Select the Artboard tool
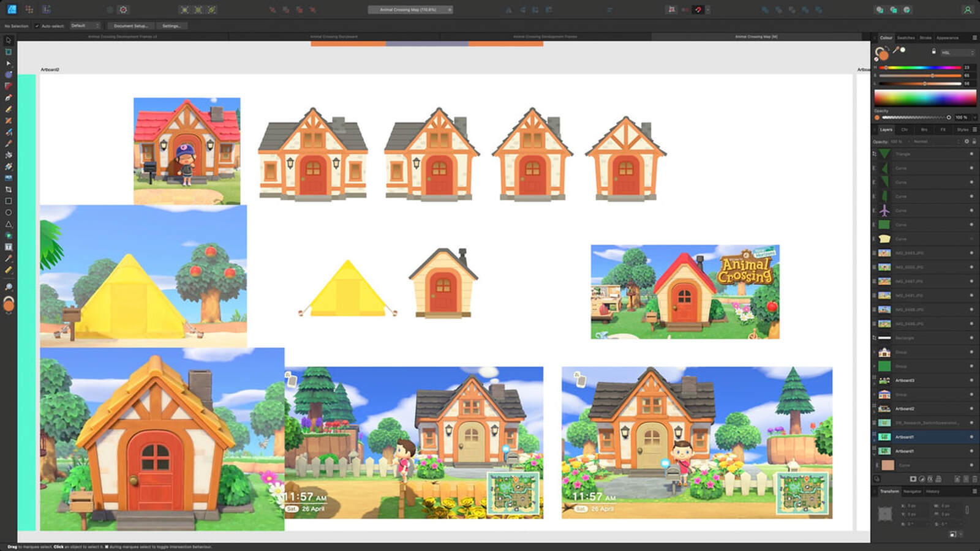This screenshot has width=980, height=551. pos(9,51)
